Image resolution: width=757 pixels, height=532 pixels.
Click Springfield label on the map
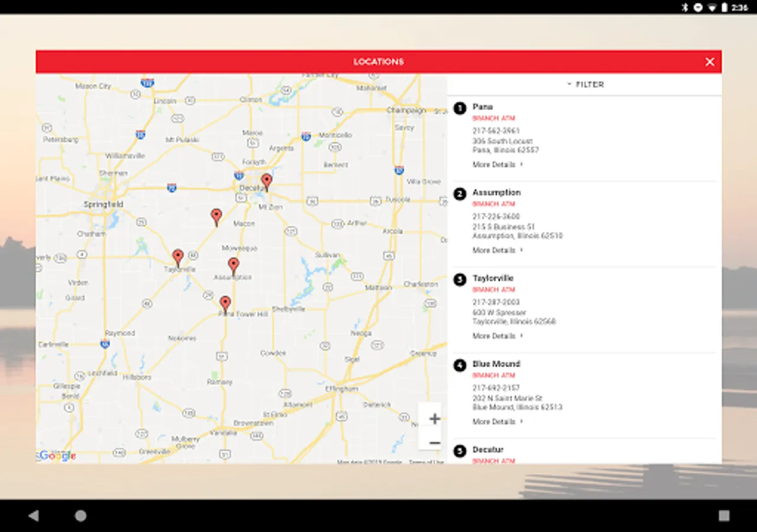point(103,205)
